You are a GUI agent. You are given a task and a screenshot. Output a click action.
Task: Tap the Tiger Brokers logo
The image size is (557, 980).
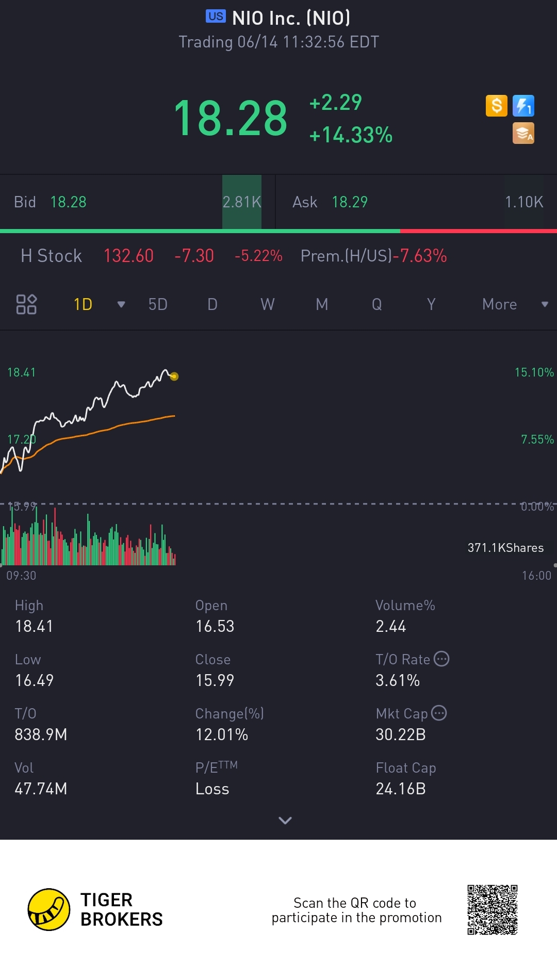click(49, 909)
